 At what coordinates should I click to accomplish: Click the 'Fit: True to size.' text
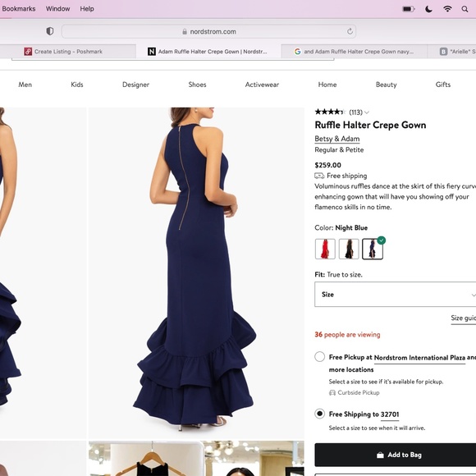338,274
